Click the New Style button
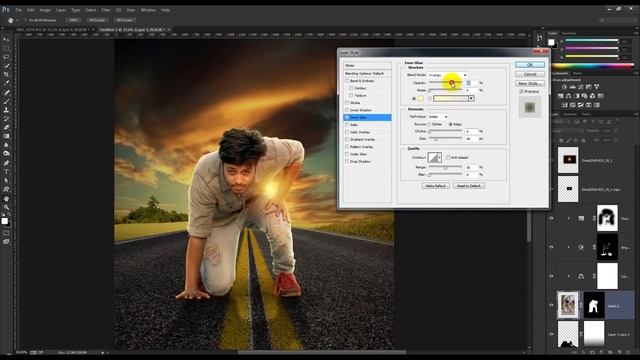Viewport: 640px width, 360px height. (530, 83)
